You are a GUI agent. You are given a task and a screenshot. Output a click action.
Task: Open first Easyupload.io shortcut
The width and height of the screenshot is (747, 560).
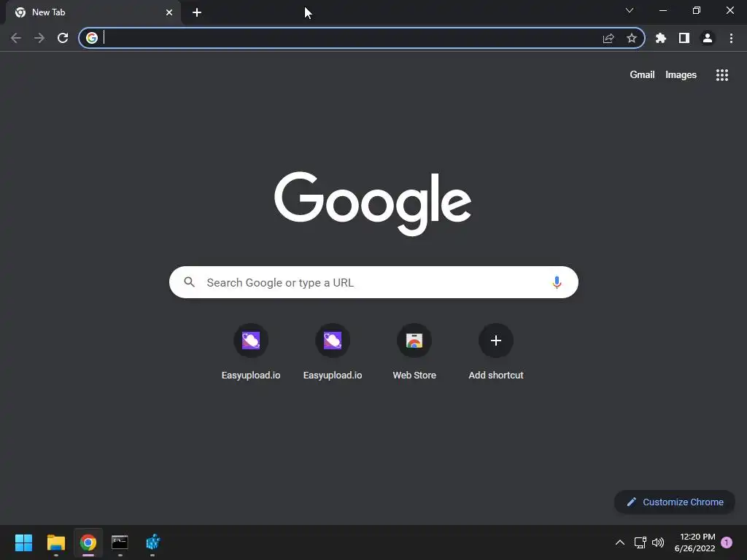[x=251, y=352]
